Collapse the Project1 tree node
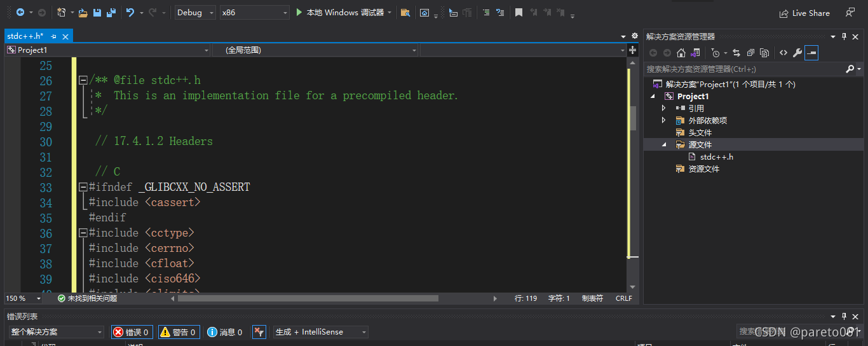Screen dimensions: 868x346 pyautogui.click(x=653, y=96)
